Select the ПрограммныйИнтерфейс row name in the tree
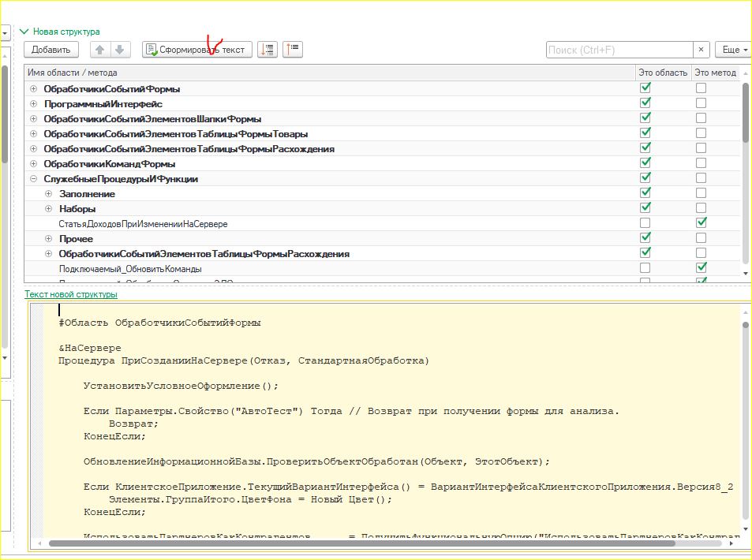 [103, 103]
